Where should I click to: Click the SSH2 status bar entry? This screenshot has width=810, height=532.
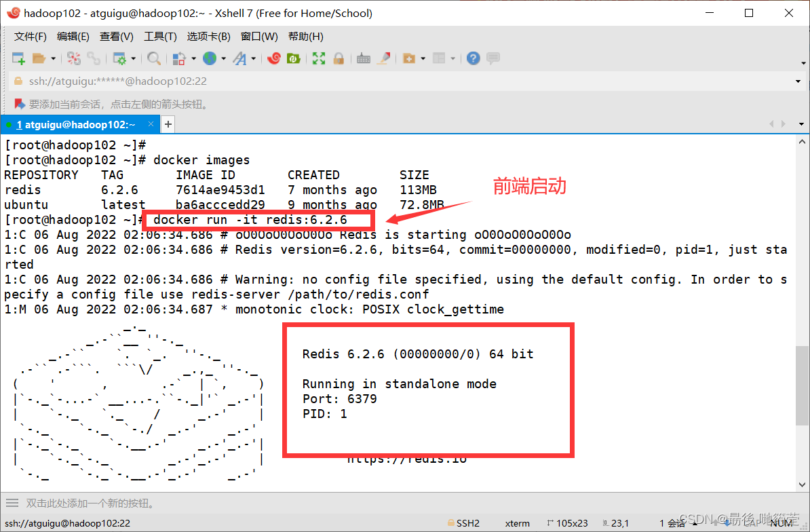464,523
